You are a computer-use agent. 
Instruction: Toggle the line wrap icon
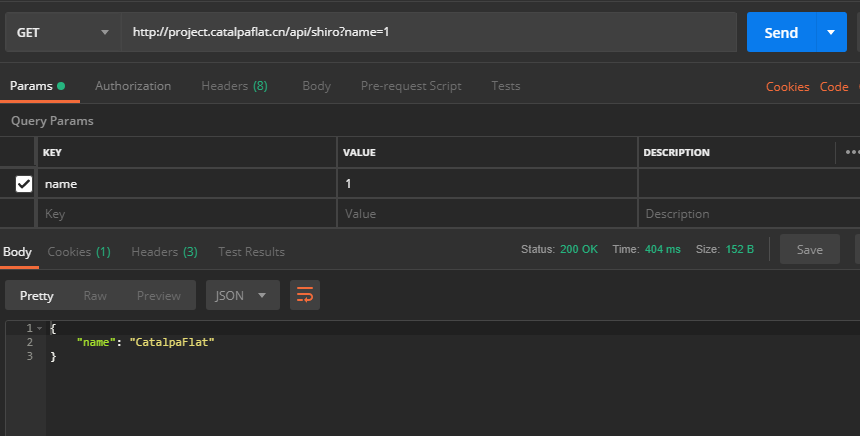coord(305,296)
